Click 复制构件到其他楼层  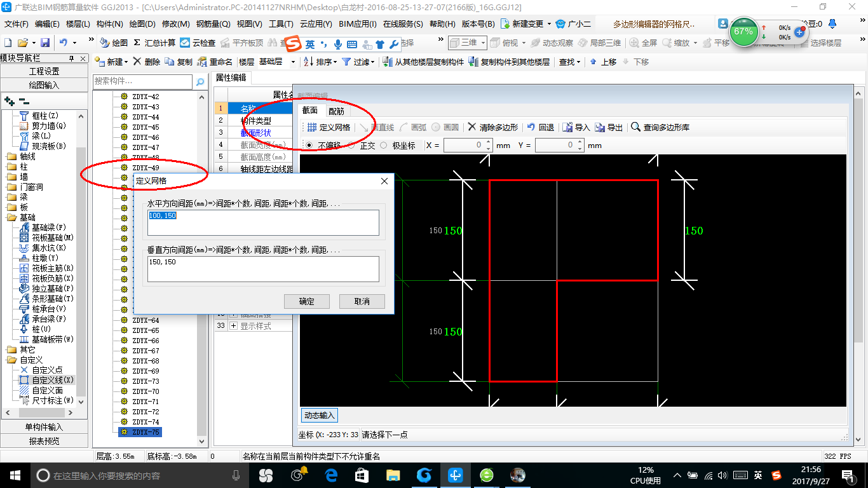(509, 62)
